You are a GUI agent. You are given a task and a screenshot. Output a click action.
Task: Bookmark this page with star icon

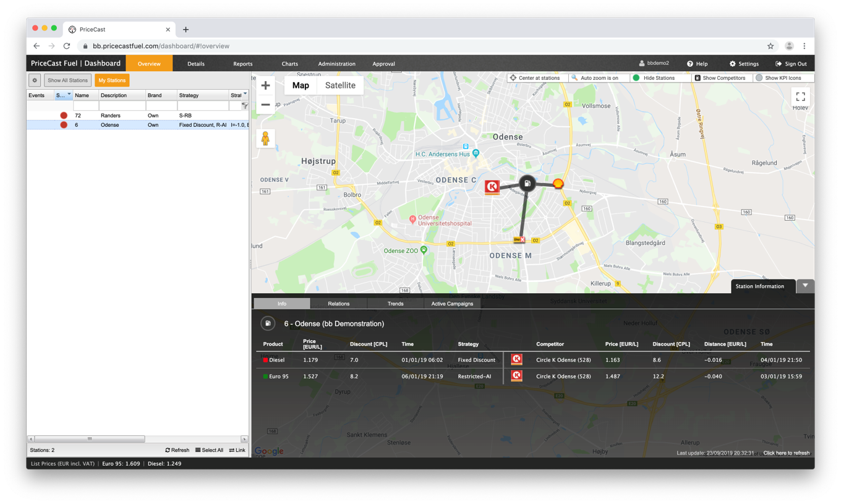click(x=771, y=46)
